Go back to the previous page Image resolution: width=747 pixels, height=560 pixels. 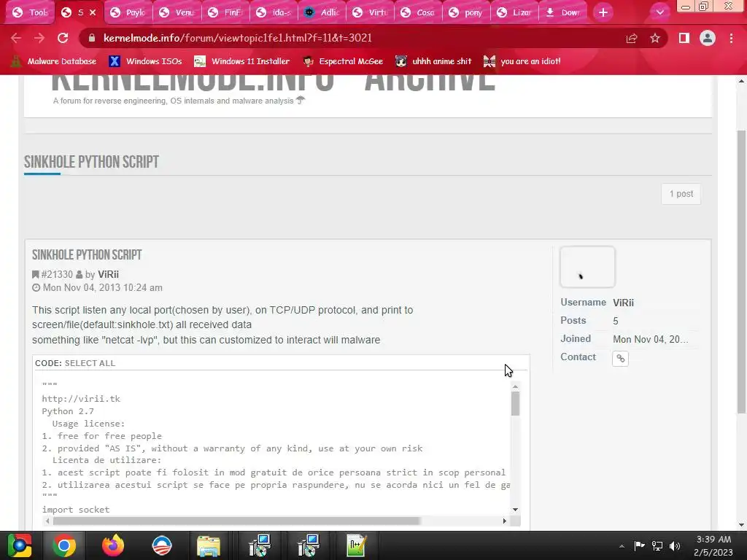click(16, 38)
